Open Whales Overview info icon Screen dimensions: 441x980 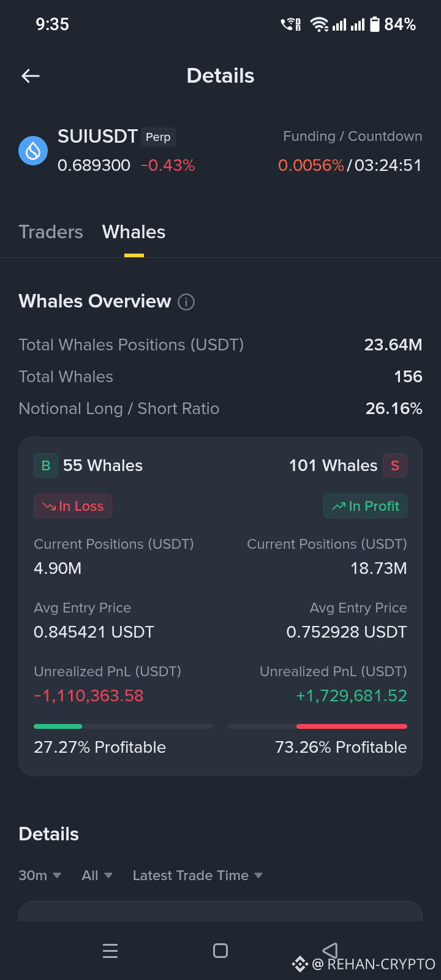pyautogui.click(x=186, y=302)
